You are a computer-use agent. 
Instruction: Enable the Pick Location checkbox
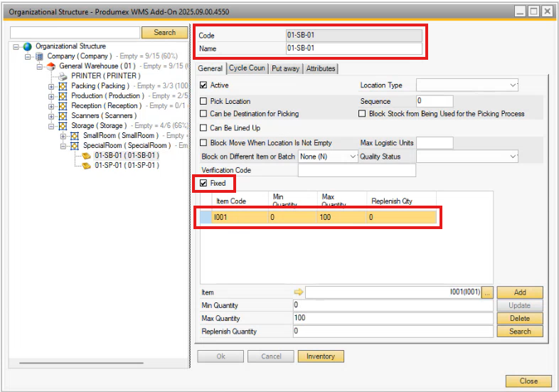point(204,102)
